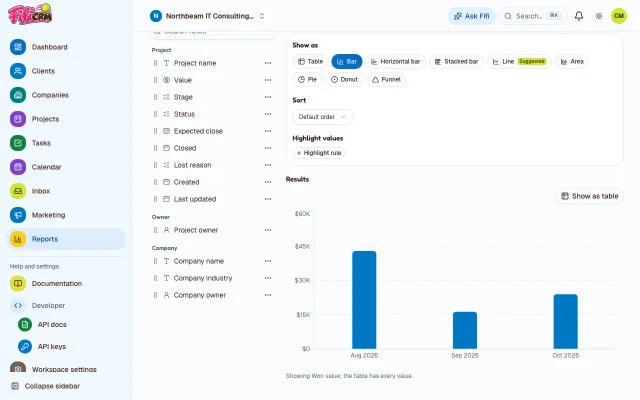Select the Lost reason field
This screenshot has width=640, height=400.
[213, 165]
